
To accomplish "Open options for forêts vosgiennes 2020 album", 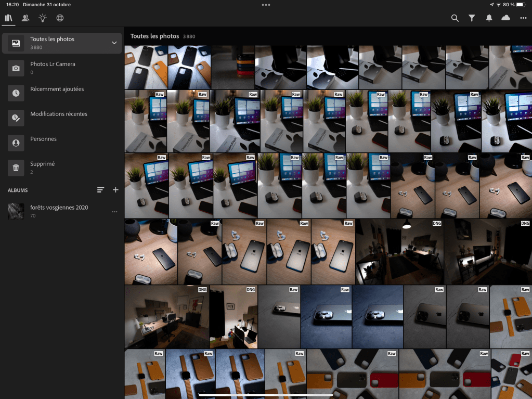I will (114, 212).
